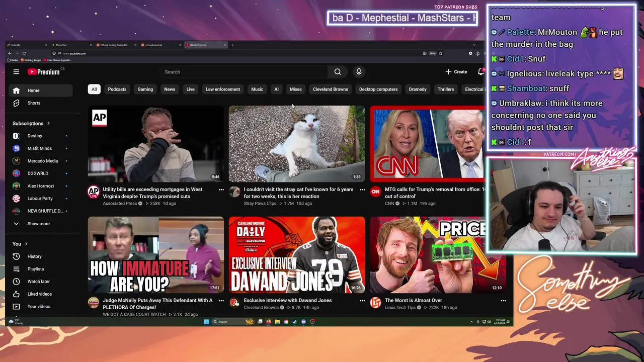Select the Cleveland Browns filter chip
Viewport: 644px width, 362px height.
[331, 89]
